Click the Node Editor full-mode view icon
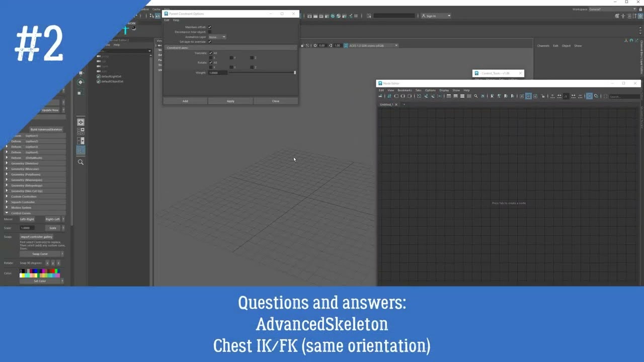Viewport: 644px width, 362px height. 462,96
